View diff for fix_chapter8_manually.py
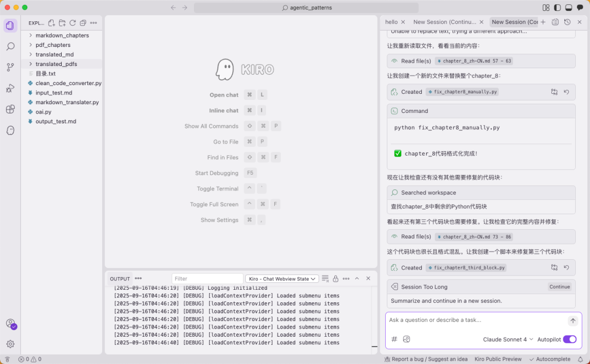Screen dimensions: 590x364 [x=554, y=92]
